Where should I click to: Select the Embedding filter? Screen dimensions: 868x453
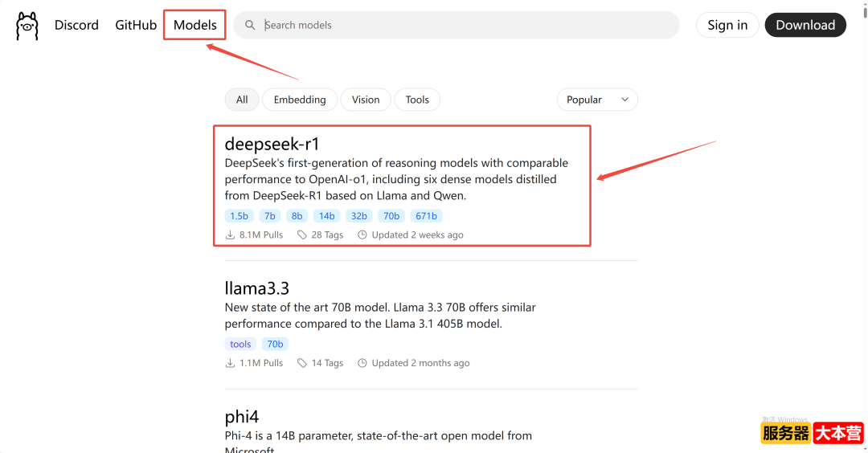(300, 100)
